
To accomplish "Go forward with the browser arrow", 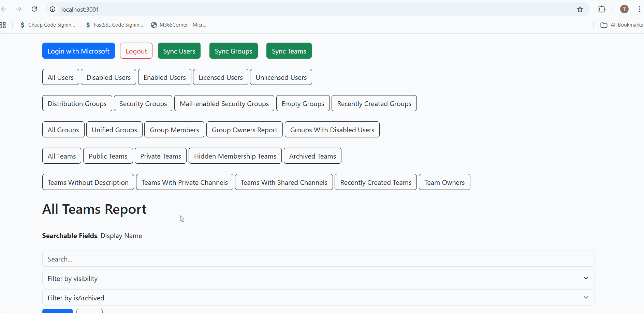I will click(19, 9).
